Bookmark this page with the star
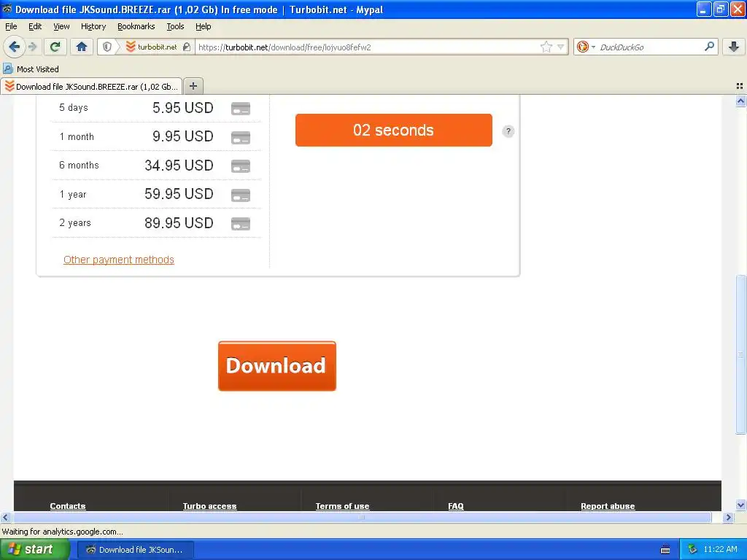The width and height of the screenshot is (747, 560). click(x=546, y=47)
